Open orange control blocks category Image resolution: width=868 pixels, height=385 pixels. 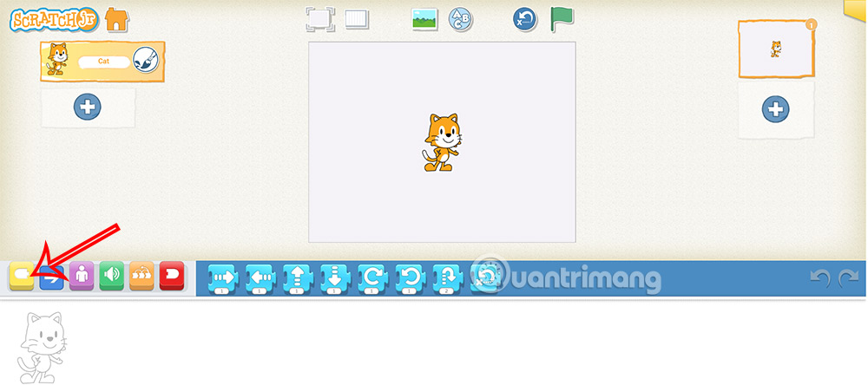click(x=141, y=276)
